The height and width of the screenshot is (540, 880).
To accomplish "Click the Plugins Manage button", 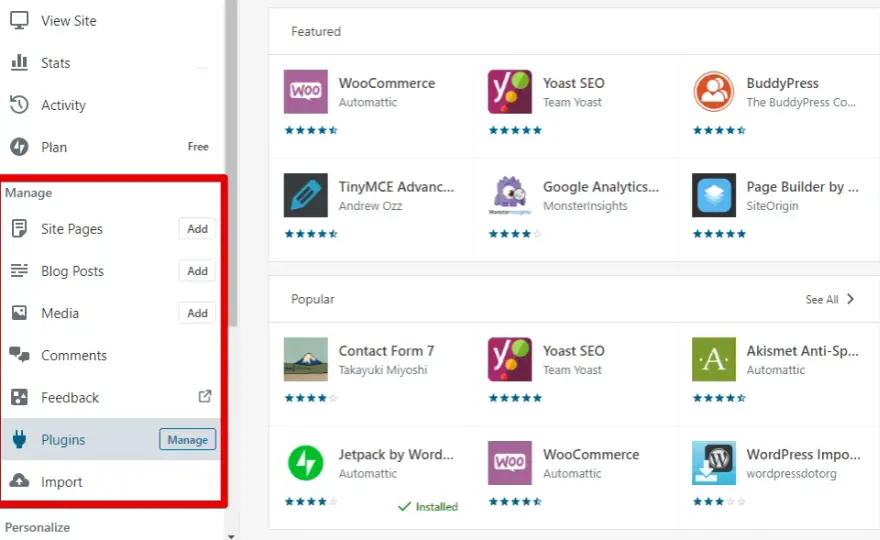I will point(187,440).
